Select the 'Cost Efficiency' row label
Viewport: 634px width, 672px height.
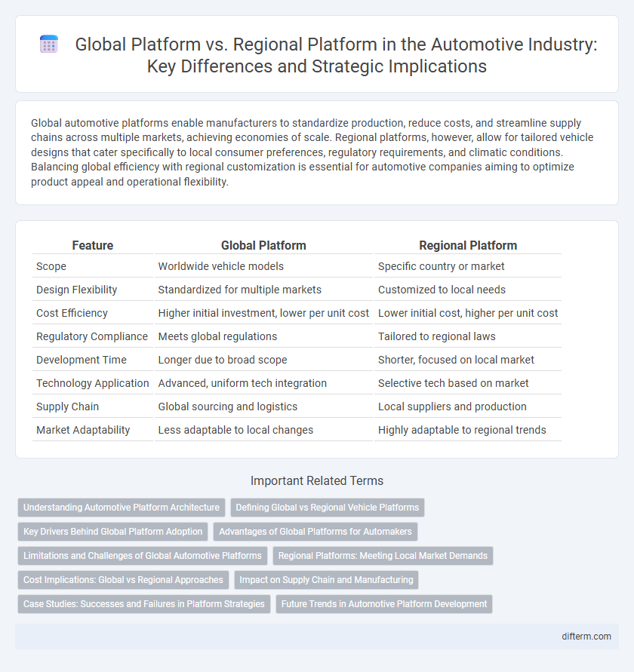pos(72,313)
